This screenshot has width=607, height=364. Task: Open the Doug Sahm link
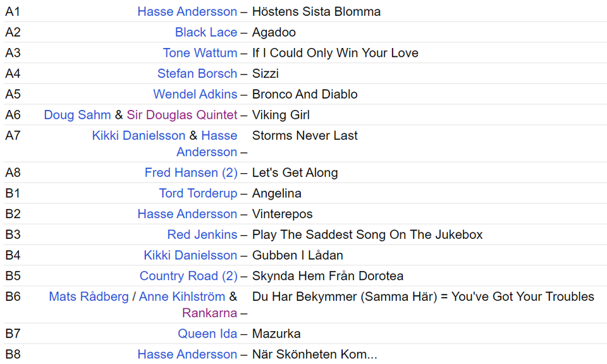[77, 115]
